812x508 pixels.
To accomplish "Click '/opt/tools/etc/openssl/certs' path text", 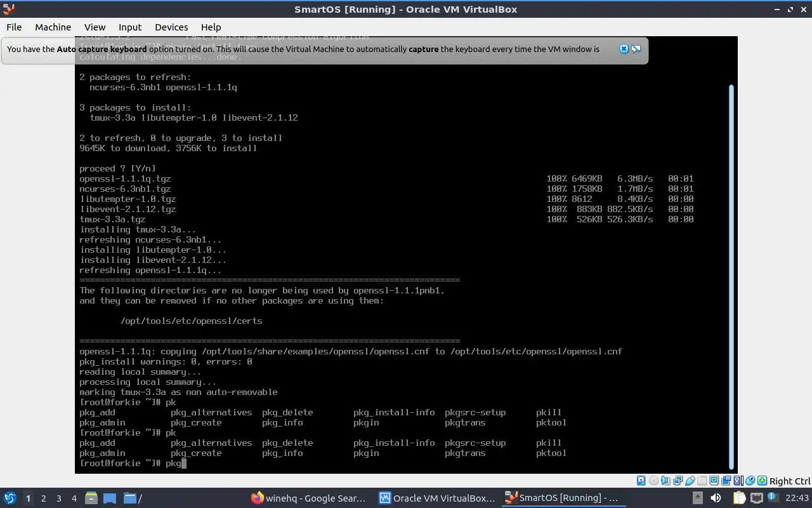I will [191, 321].
